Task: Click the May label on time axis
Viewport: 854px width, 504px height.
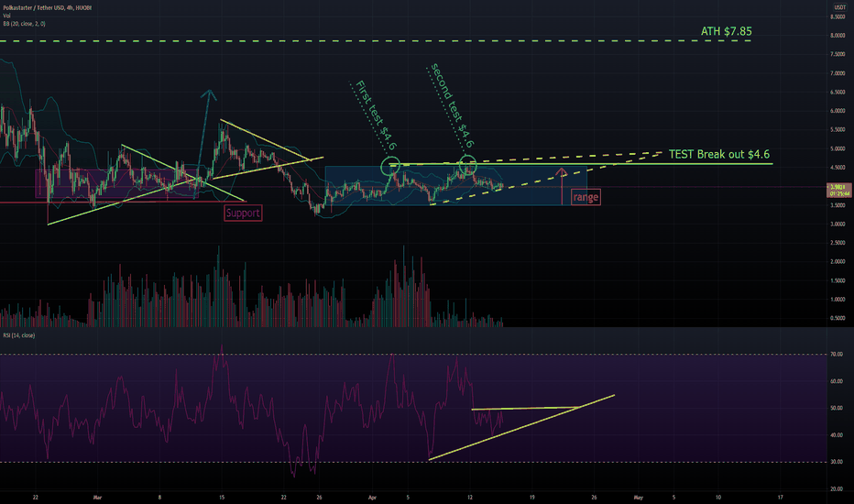Action: click(639, 498)
